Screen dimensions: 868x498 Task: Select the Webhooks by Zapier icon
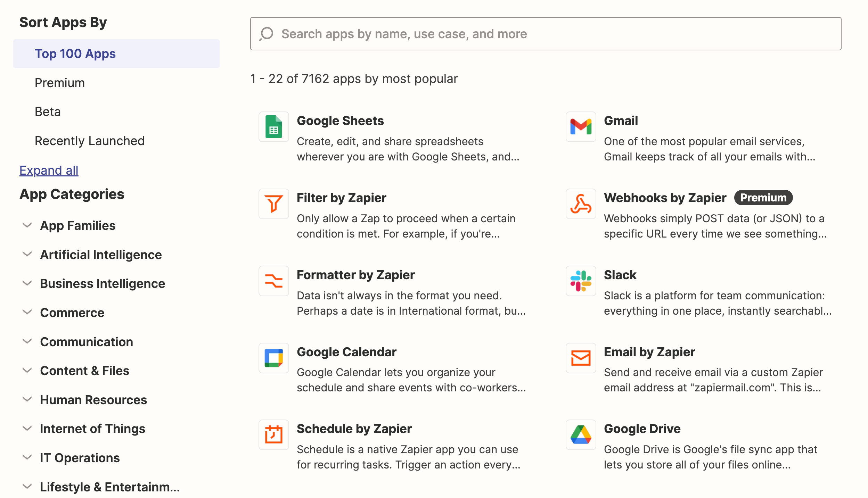click(581, 204)
